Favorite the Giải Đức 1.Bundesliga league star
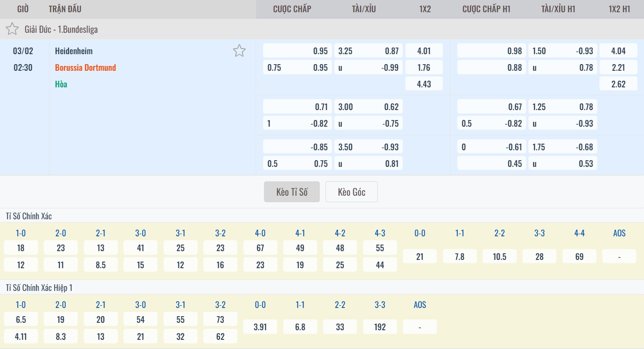 [12, 29]
